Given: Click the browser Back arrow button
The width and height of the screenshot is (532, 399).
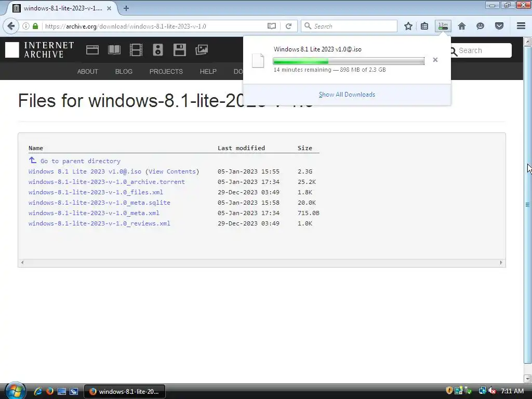Looking at the screenshot, I should pyautogui.click(x=11, y=26).
